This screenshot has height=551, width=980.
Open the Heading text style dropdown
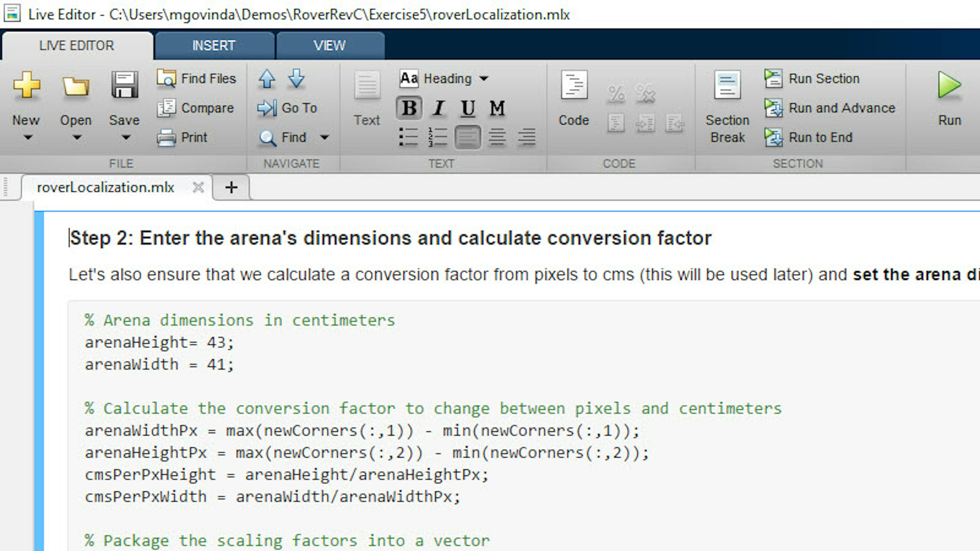click(444, 78)
